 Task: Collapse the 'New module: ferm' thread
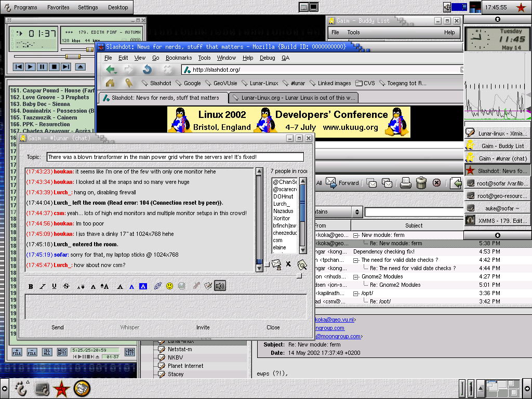click(356, 235)
